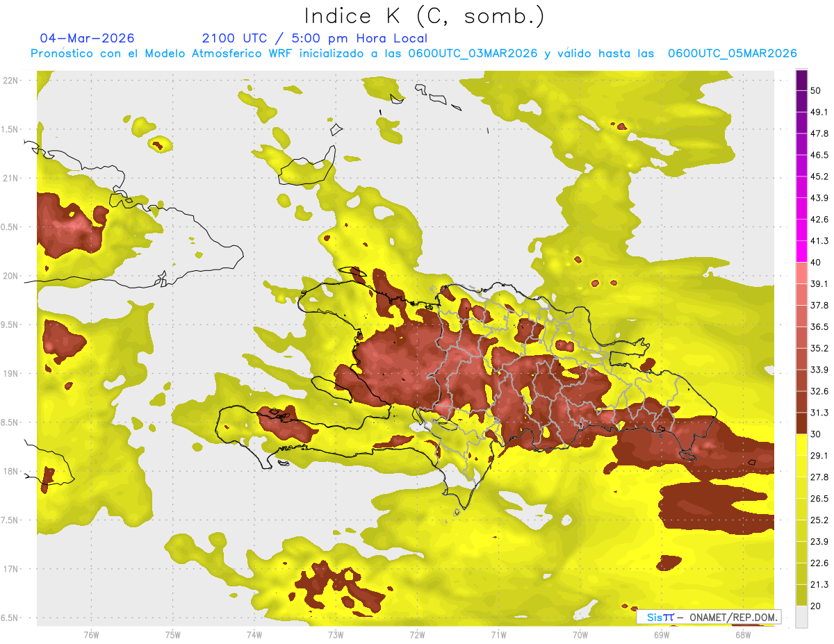
Task: Click the 19N latitude axis label
Action: pos(10,373)
